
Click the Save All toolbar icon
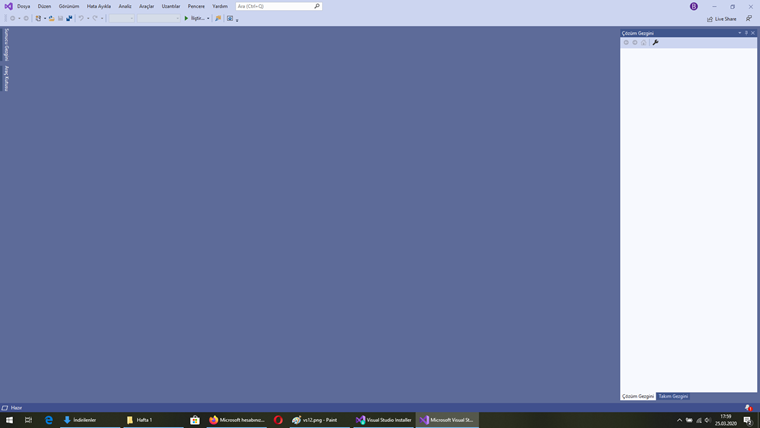coord(69,18)
